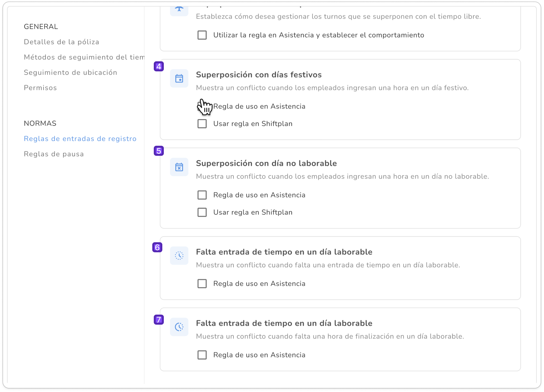
Task: Check 'Usar regla en Shiftplan' under días festivos
Action: click(202, 124)
